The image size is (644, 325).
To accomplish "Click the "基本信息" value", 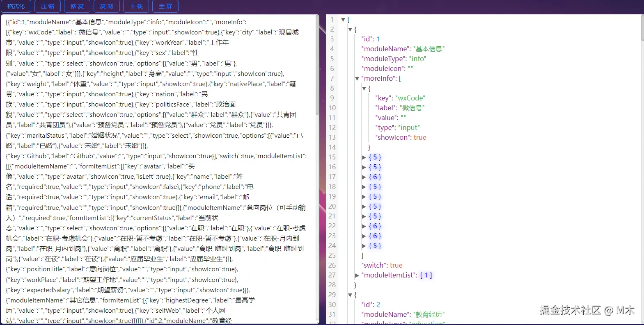I will click(429, 49).
